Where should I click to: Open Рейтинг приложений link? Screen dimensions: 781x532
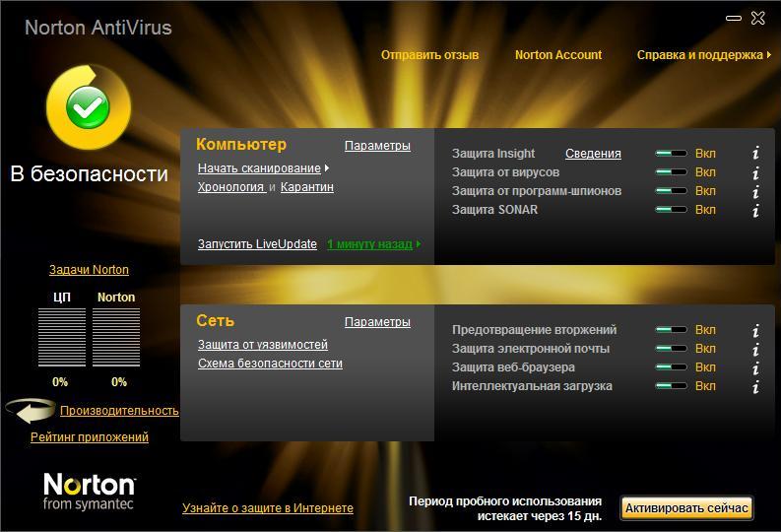pyautogui.click(x=90, y=436)
